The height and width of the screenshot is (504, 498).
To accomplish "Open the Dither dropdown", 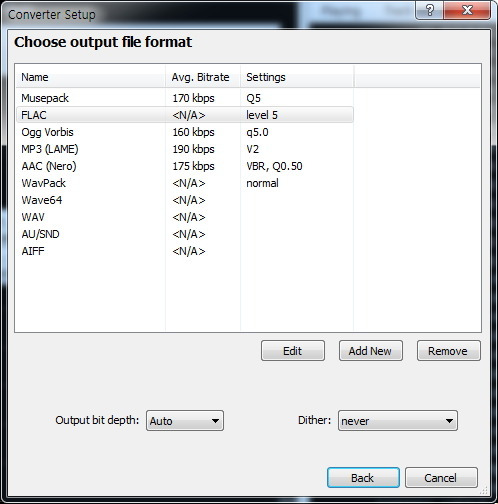I will (x=398, y=421).
